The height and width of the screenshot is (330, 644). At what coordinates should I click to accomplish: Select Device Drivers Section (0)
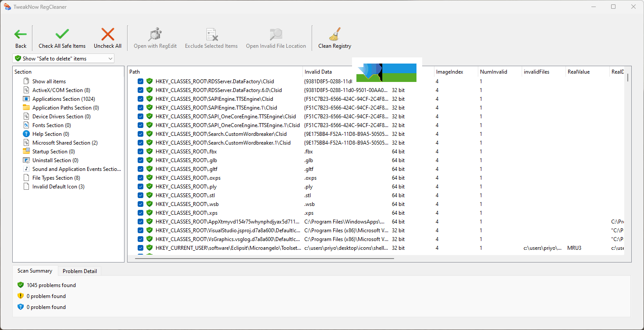click(x=61, y=116)
